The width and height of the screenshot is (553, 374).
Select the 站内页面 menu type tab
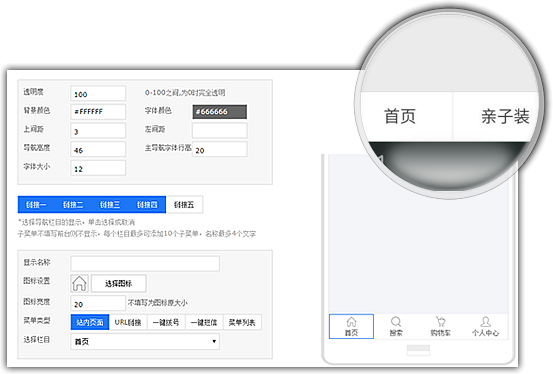click(x=90, y=322)
